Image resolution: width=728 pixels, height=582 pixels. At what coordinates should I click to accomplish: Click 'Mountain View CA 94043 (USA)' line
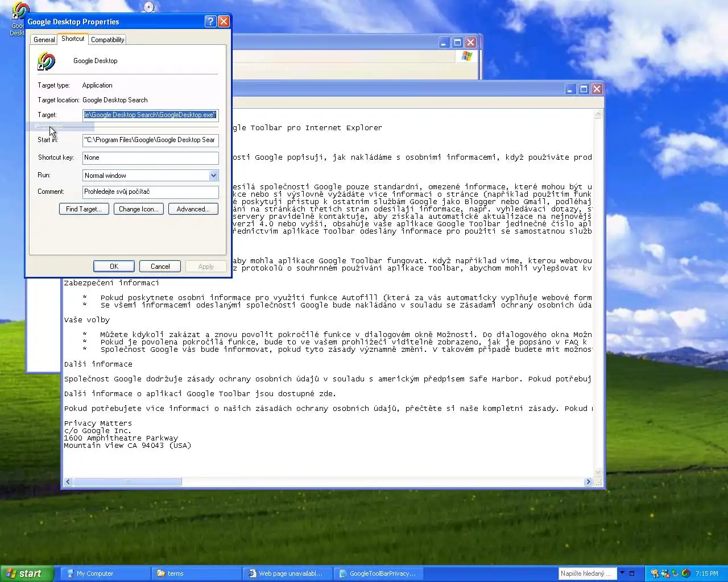click(x=127, y=446)
